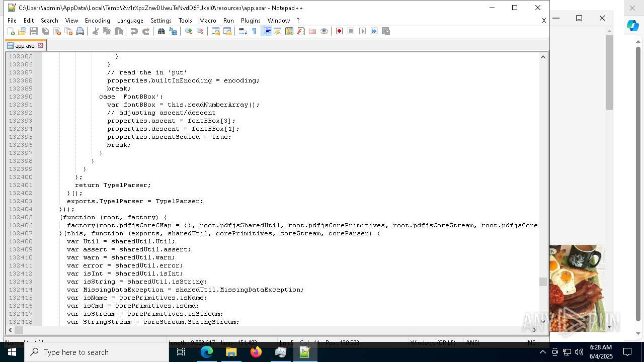Click the Paste toolbar icon
Screen dimensions: 644x362
point(119,31)
